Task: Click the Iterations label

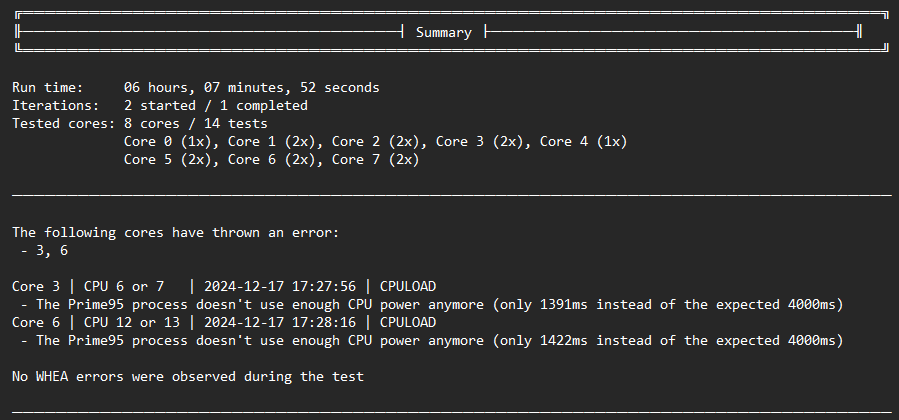Action: coord(56,105)
